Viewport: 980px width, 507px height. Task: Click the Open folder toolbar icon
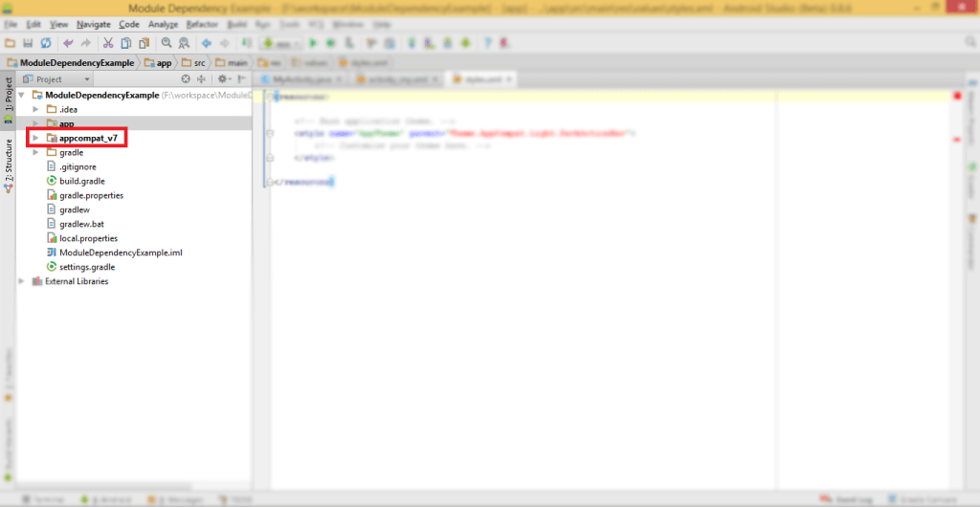click(x=10, y=43)
